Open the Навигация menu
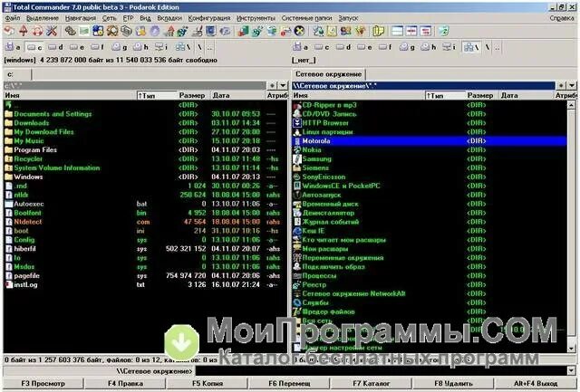This screenshot has width=580, height=392. tap(81, 18)
